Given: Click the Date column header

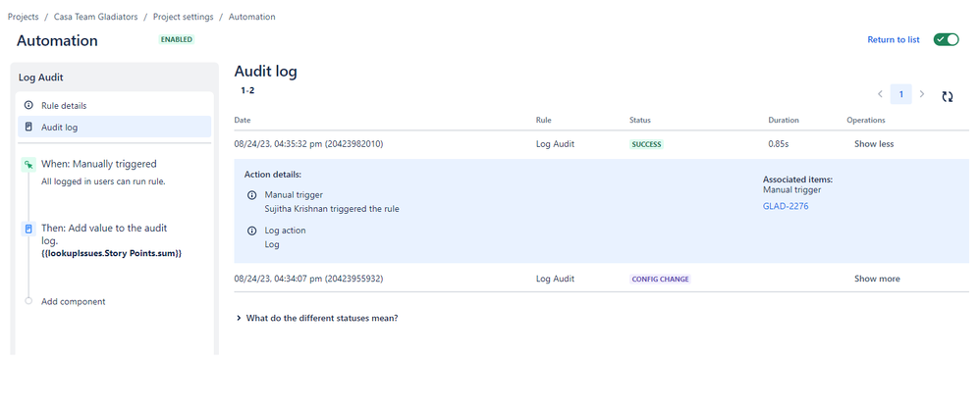Looking at the screenshot, I should pyautogui.click(x=243, y=120).
